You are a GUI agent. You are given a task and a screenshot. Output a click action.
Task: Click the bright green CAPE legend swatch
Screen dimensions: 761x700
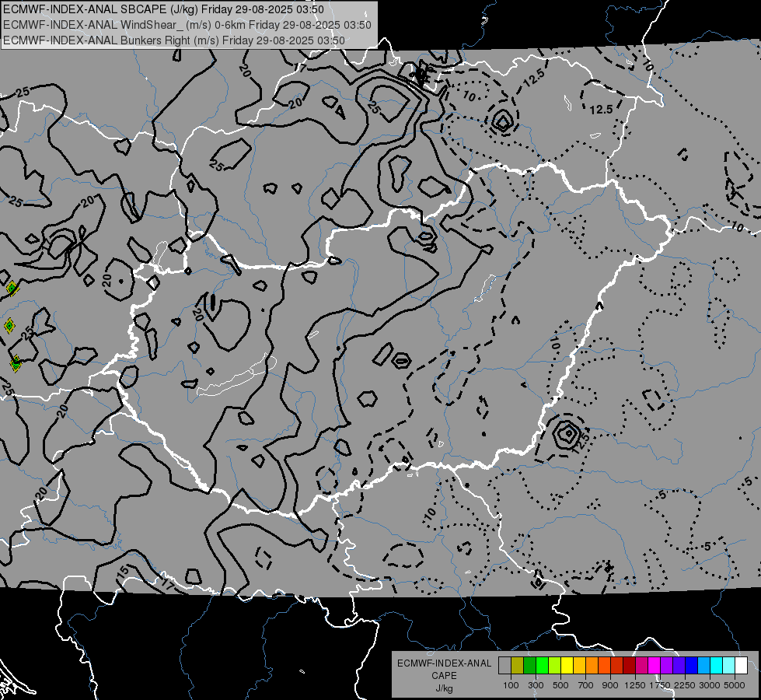[x=542, y=665]
